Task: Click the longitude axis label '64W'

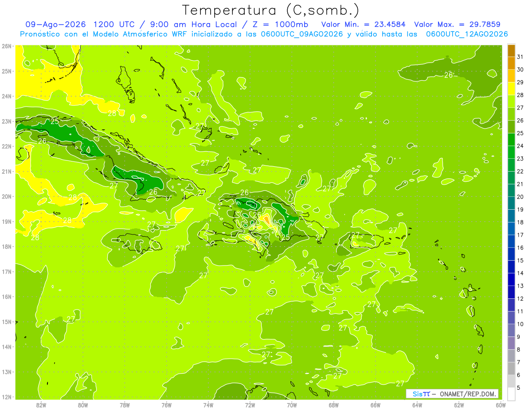Action: point(417,404)
